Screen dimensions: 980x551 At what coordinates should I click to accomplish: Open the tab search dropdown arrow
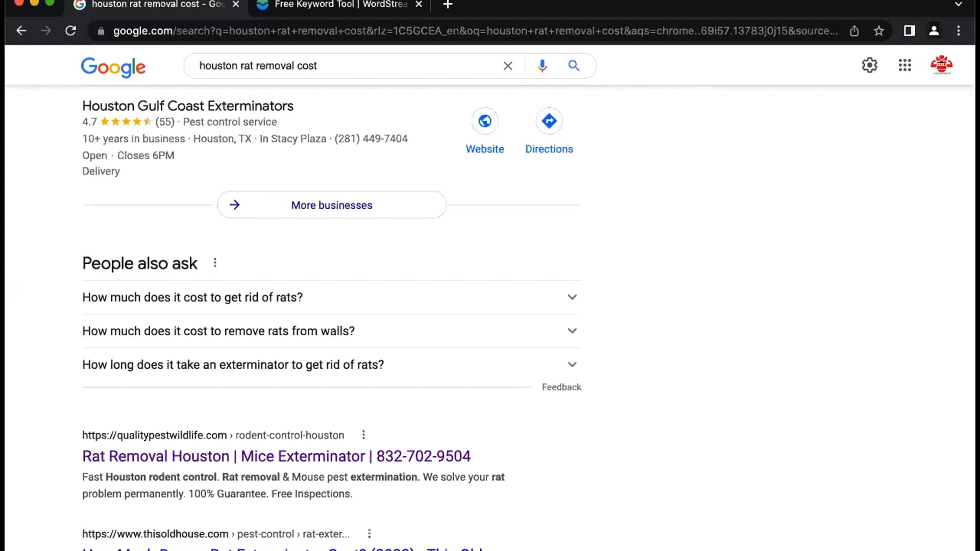tap(959, 4)
